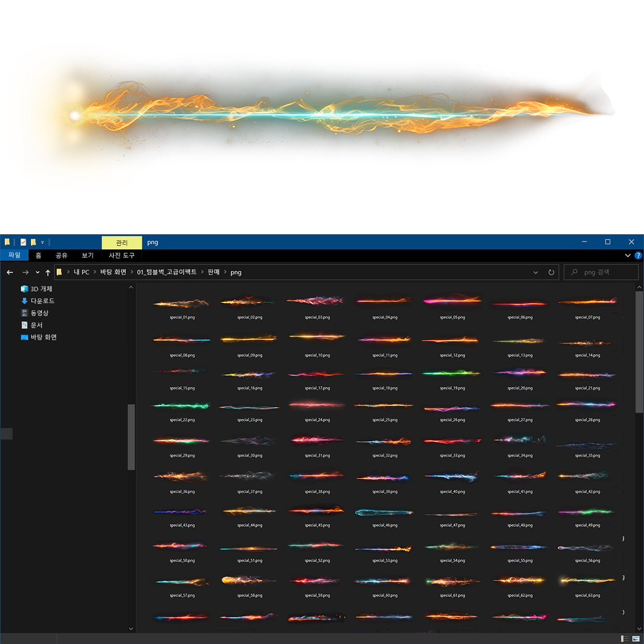The height and width of the screenshot is (644, 644).
Task: Click the special_52.png file name
Action: click(x=317, y=560)
